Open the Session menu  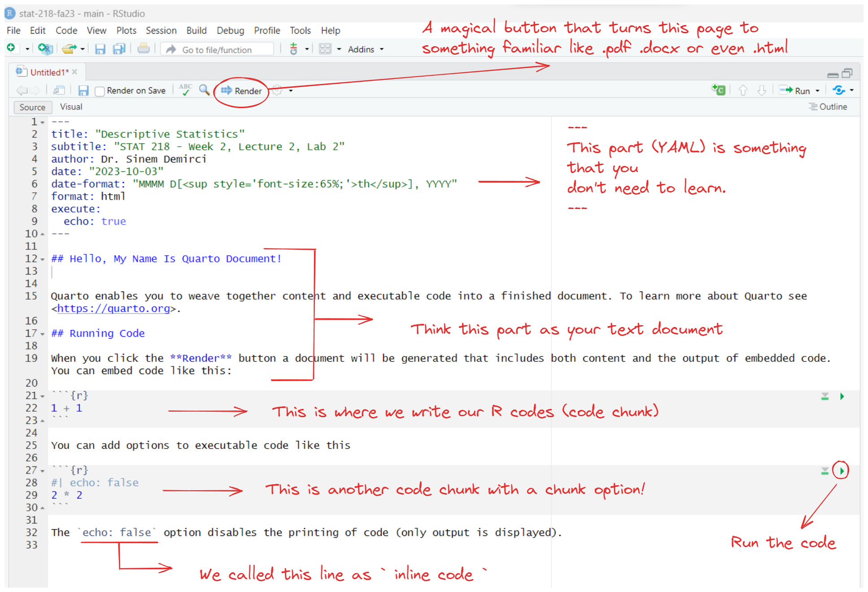point(161,30)
